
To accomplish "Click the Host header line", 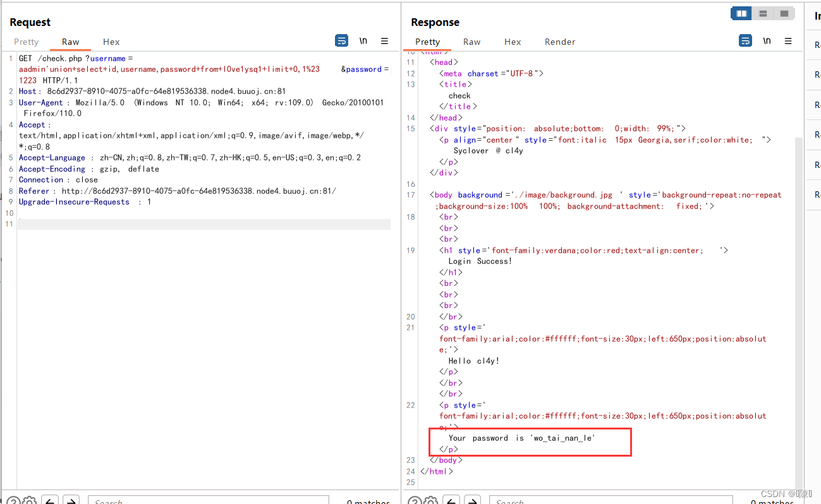I will click(152, 92).
